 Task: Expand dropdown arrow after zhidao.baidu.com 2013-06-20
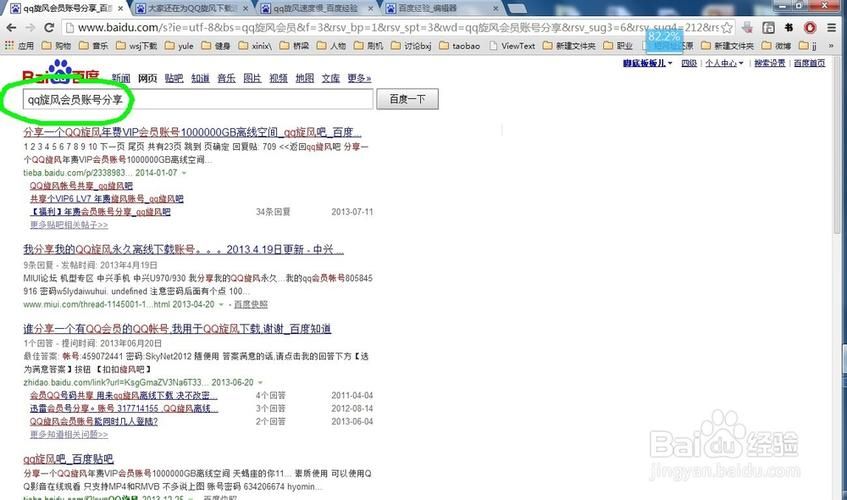pyautogui.click(x=260, y=382)
